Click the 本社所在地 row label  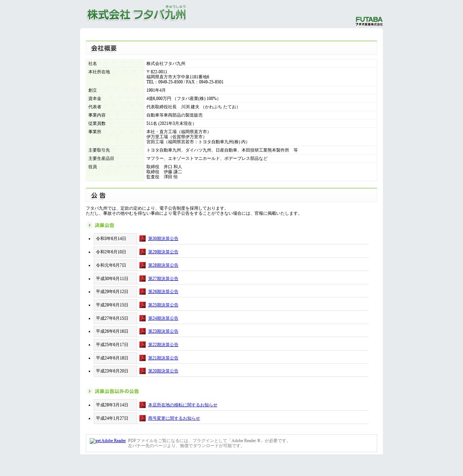[99, 72]
